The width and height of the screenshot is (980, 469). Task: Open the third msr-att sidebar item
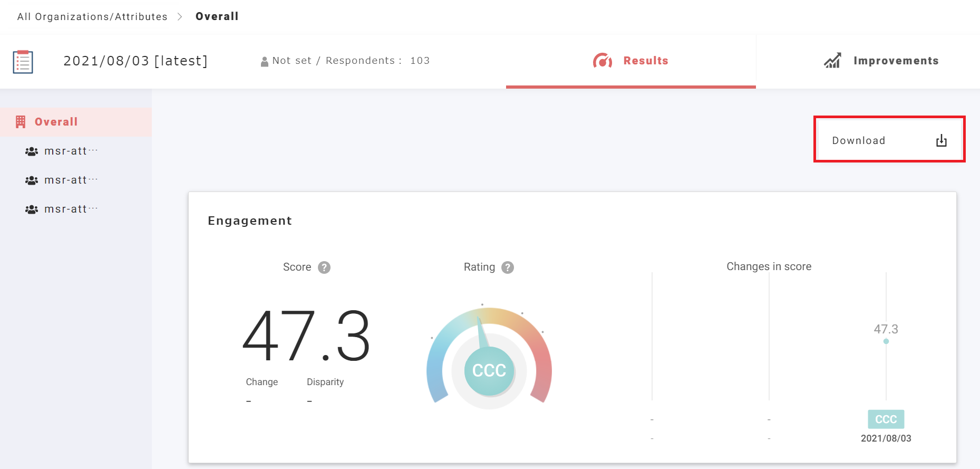[66, 209]
